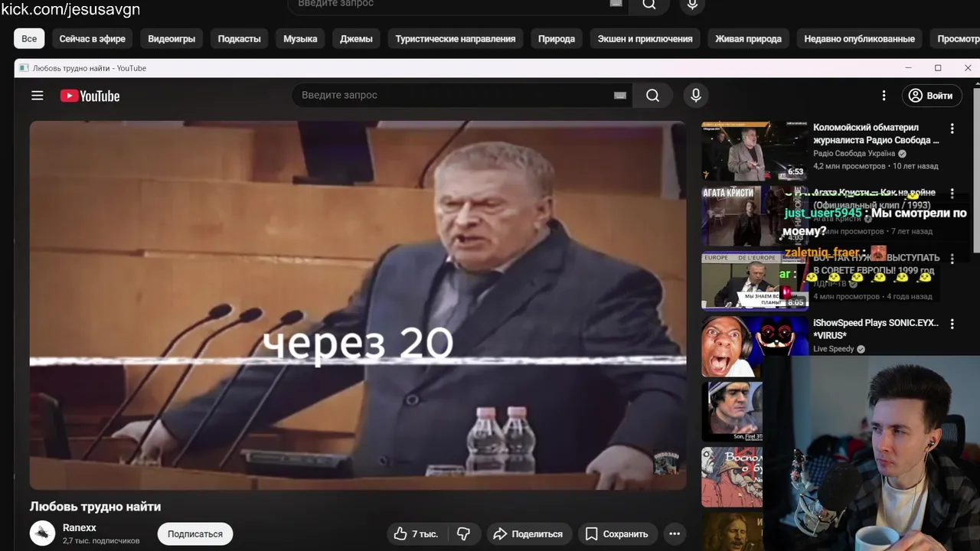The height and width of the screenshot is (551, 980).
Task: Start voice search with microphone in front window
Action: (x=695, y=96)
